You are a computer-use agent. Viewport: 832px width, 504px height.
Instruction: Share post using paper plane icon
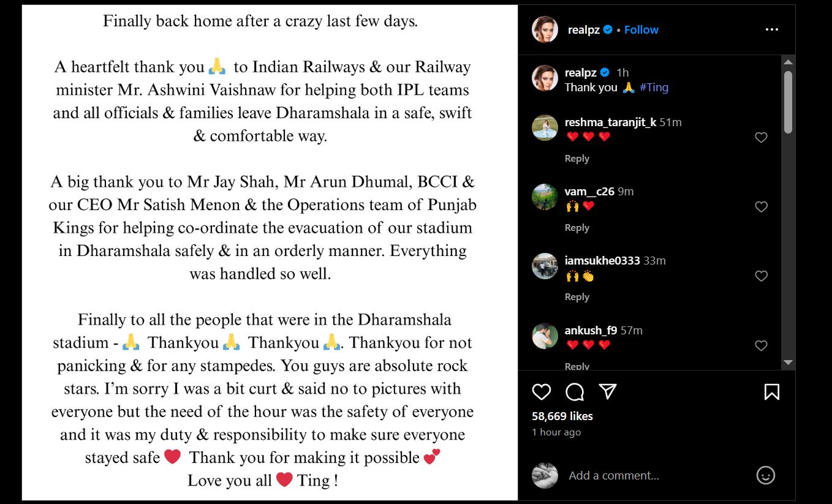607,392
